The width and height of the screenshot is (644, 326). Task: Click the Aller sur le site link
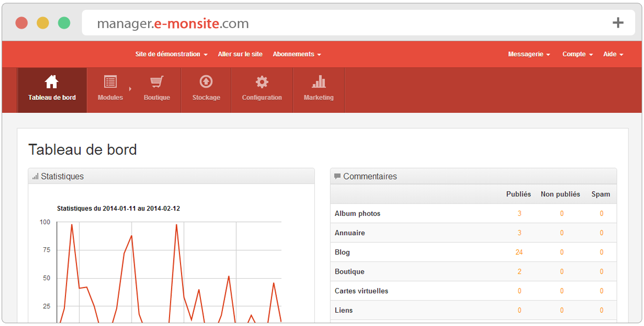tap(241, 55)
